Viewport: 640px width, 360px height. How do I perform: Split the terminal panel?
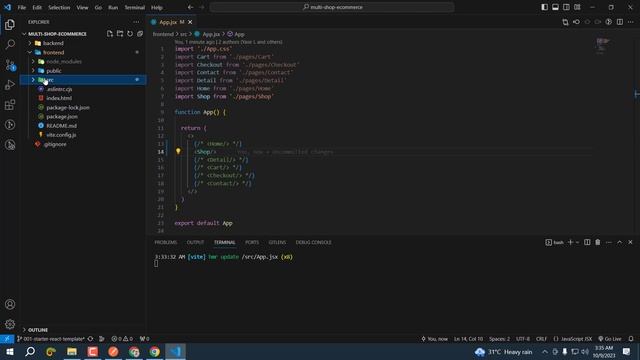[587, 242]
